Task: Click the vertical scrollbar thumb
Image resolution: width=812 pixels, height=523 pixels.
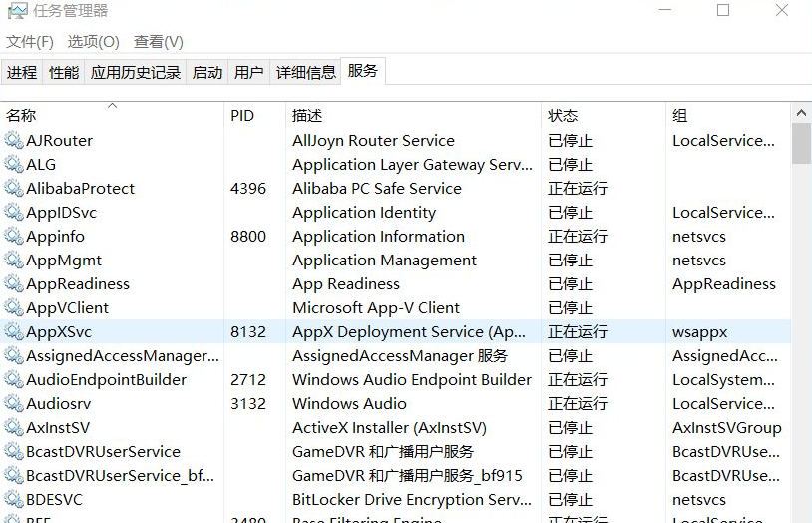Action: point(801,143)
